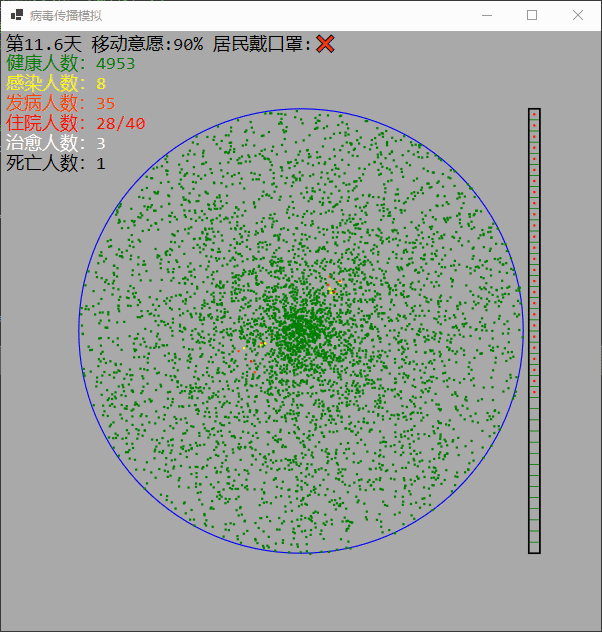Click the window title 病毒传播模拟

[x=66, y=16]
